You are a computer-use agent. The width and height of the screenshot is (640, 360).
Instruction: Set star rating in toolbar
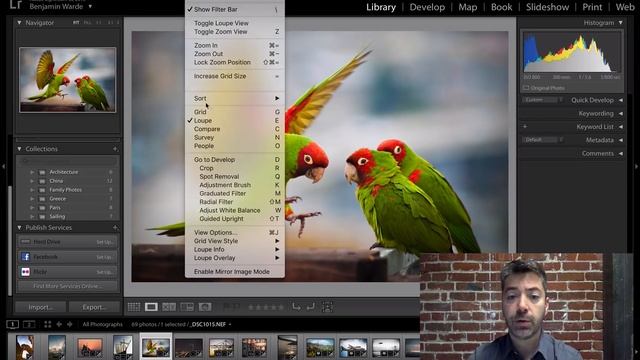coord(266,307)
